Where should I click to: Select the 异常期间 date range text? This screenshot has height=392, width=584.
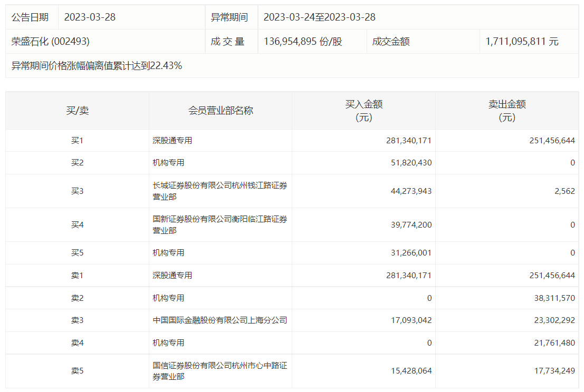point(319,17)
